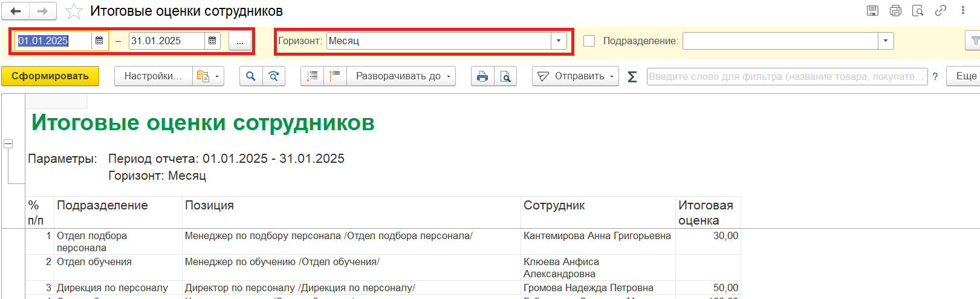The image size is (980, 299).
Task: Add report to favorites with star icon
Action: coord(74,11)
